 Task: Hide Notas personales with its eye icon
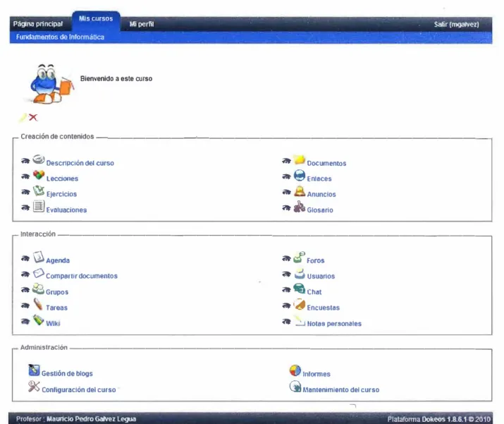pos(286,322)
